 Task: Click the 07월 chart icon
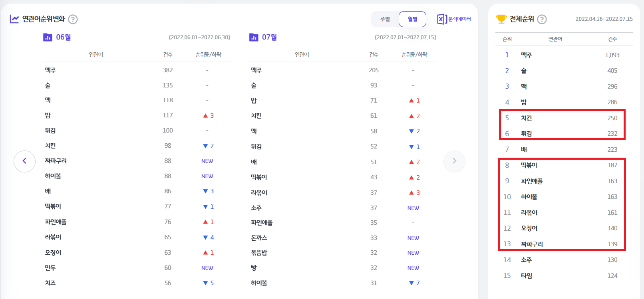point(254,37)
